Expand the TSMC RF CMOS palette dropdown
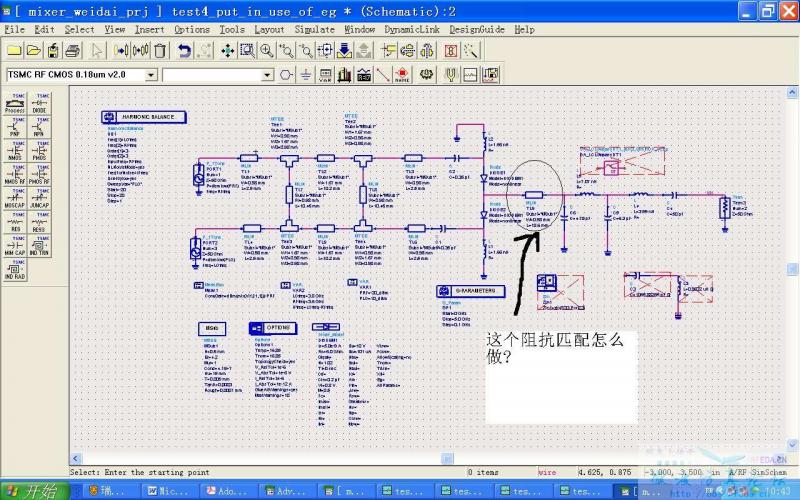The height and width of the screenshot is (500, 800). (x=151, y=76)
